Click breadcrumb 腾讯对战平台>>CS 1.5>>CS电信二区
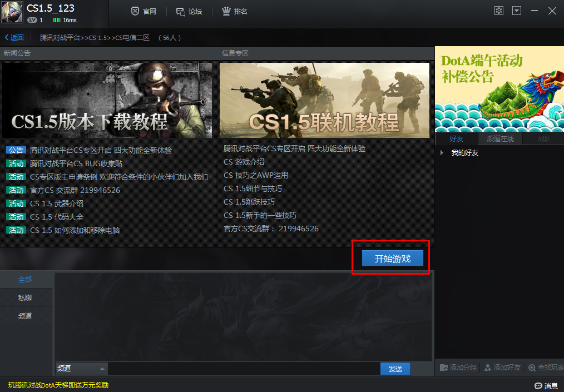Image resolution: width=564 pixels, height=392 pixels. point(95,37)
